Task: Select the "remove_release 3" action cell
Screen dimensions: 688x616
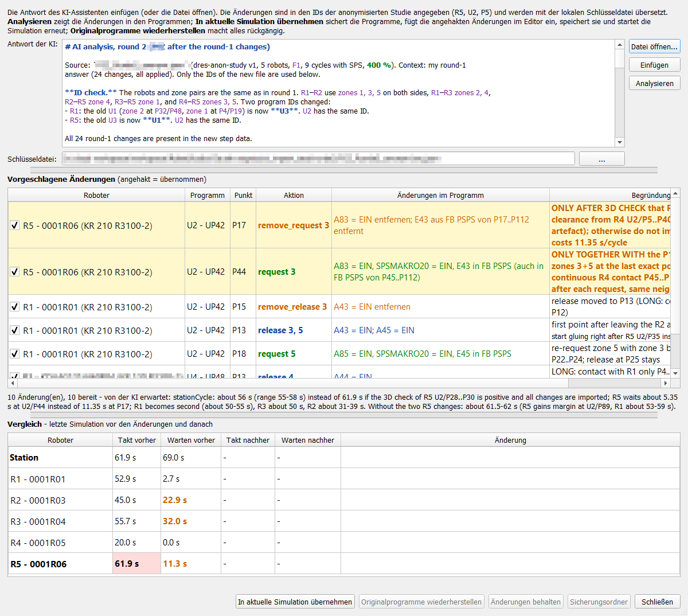Action: coord(294,307)
